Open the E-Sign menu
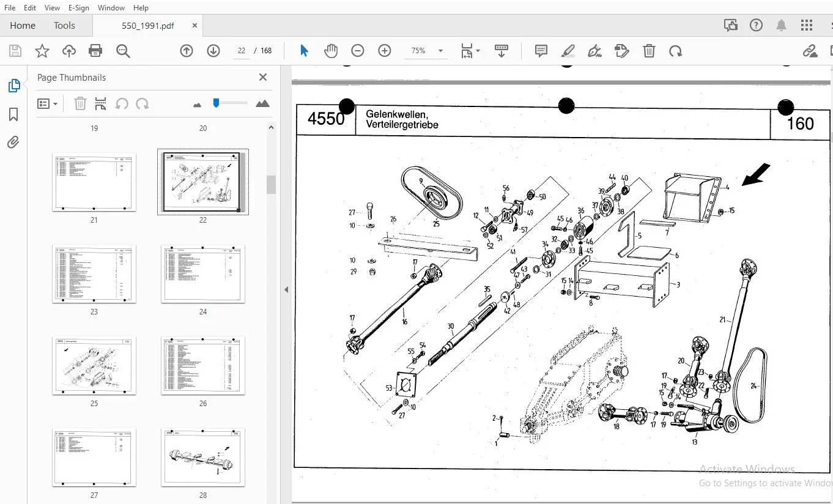The width and height of the screenshot is (833, 504). pos(78,8)
